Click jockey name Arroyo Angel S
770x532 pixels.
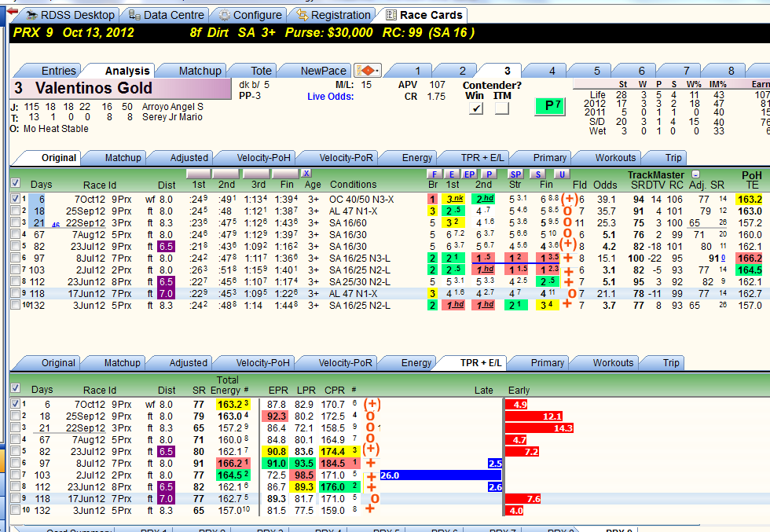point(172,107)
